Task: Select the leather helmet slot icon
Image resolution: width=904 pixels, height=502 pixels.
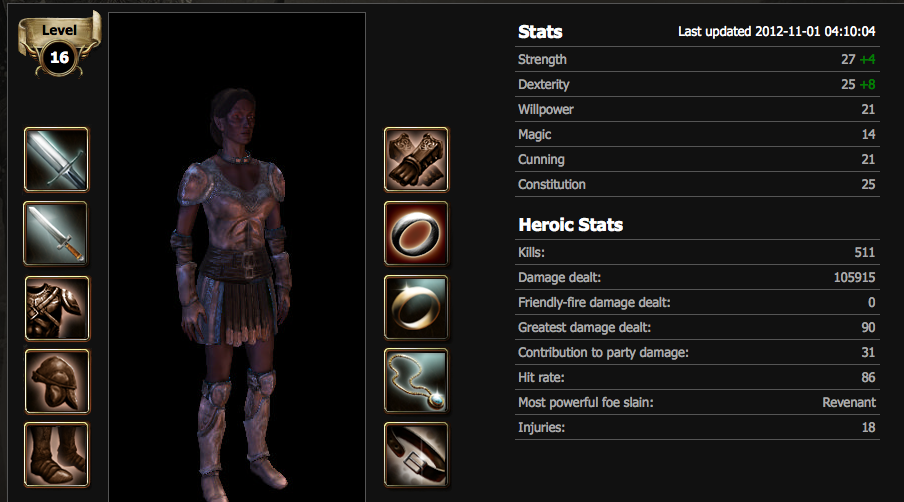Action: point(57,382)
